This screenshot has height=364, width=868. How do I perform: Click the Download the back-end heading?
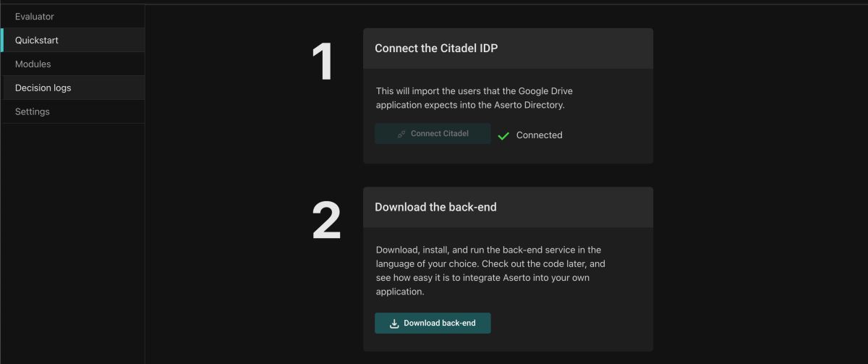[x=435, y=207]
